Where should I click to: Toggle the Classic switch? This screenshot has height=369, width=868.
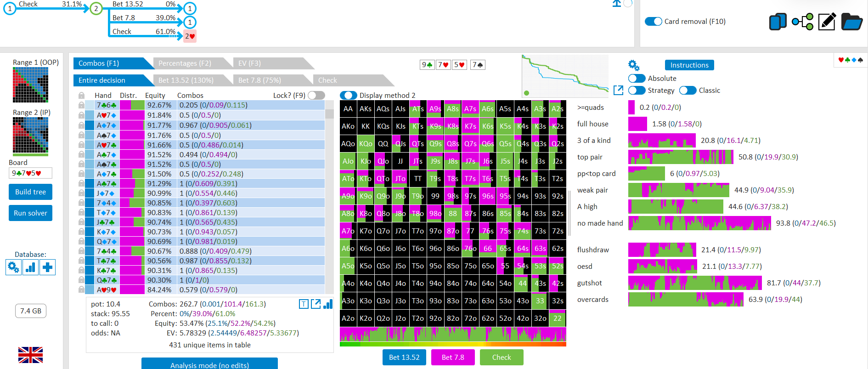click(688, 90)
